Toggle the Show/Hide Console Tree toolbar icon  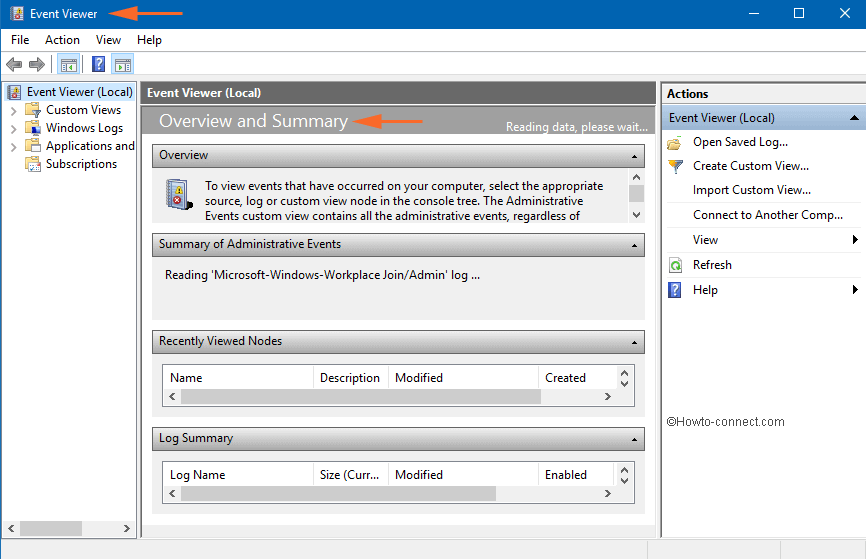point(68,65)
